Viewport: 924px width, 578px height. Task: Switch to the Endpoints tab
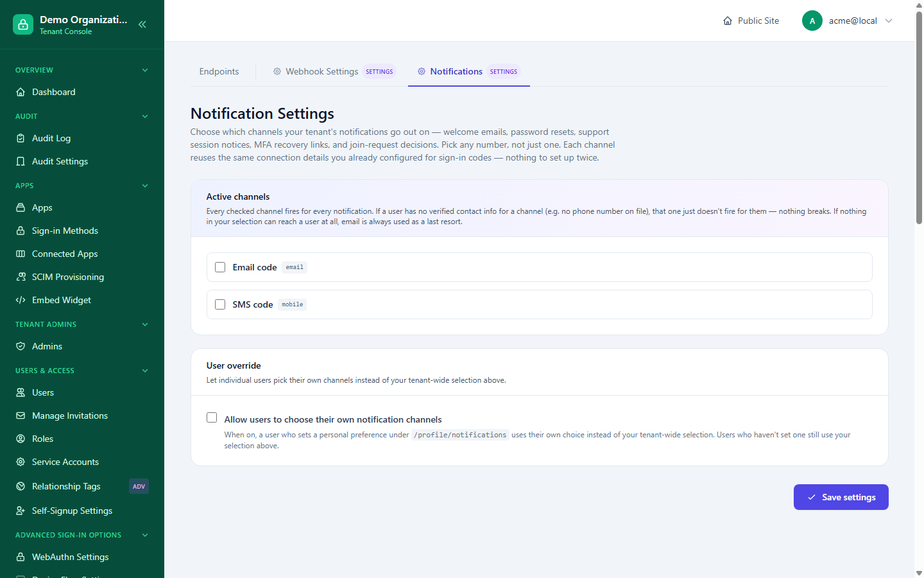(x=219, y=71)
